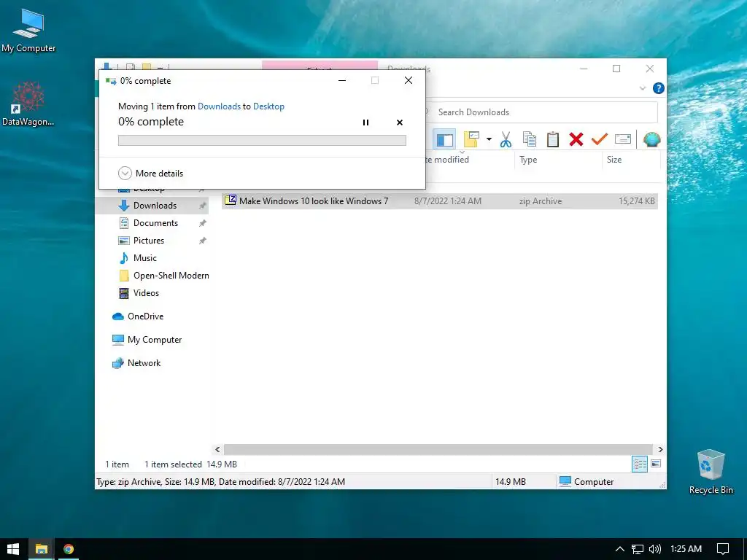Viewport: 747px width, 560px height.
Task: Click the Cut scissors icon
Action: (x=506, y=139)
